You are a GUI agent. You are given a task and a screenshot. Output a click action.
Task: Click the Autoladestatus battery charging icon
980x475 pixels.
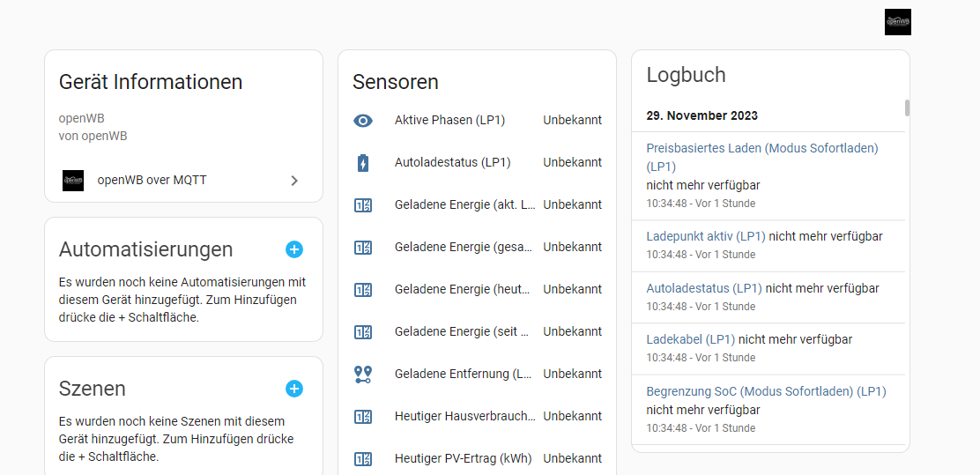(363, 163)
